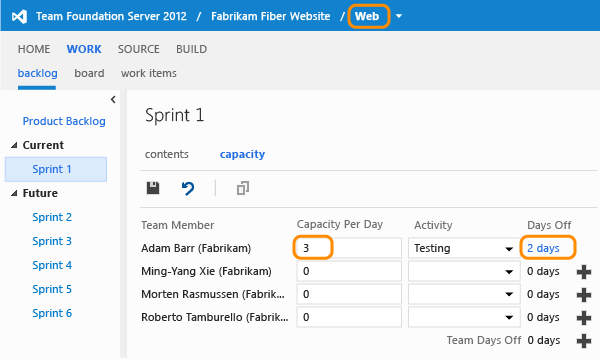Save capacity with the floppy disk icon

point(153,188)
